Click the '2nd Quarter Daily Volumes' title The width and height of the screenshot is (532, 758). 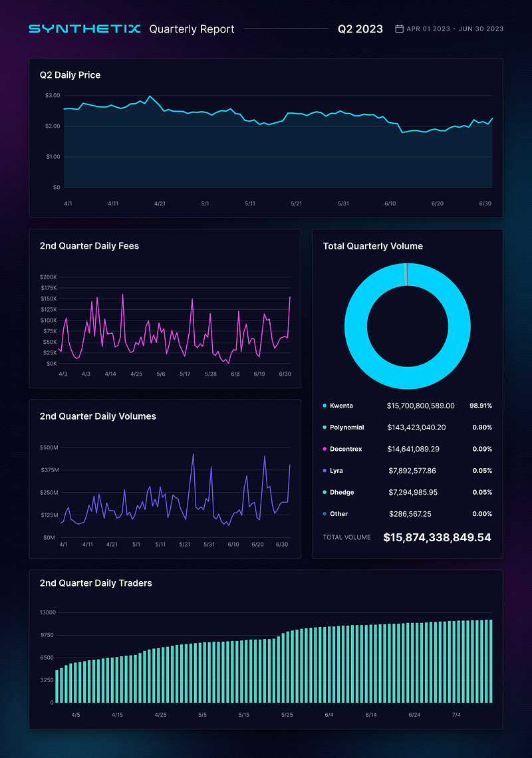(x=98, y=416)
